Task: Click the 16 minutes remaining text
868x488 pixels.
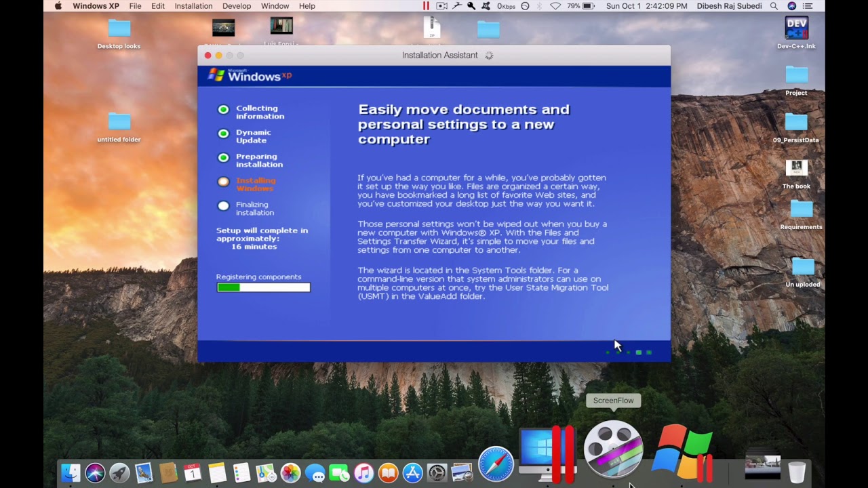Action: (254, 247)
